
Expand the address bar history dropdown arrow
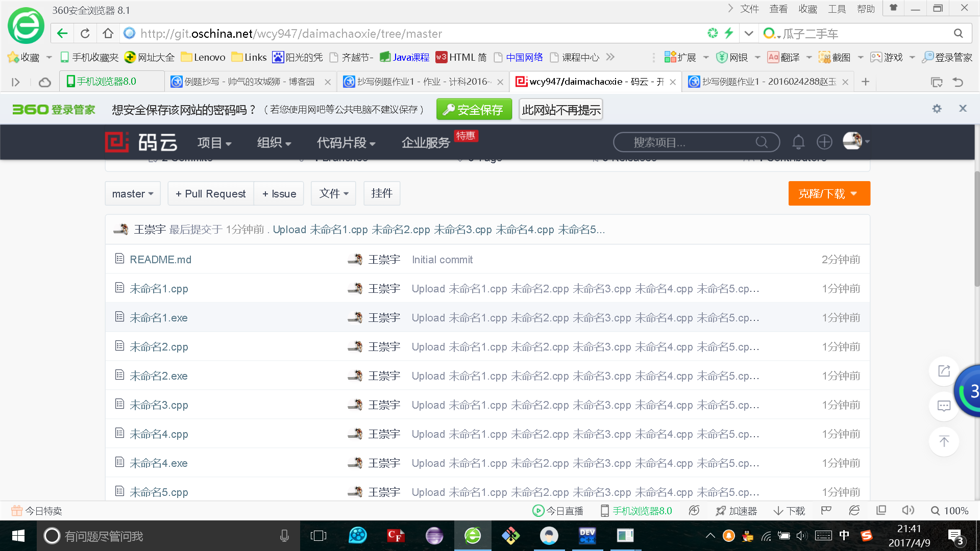pyautogui.click(x=749, y=34)
